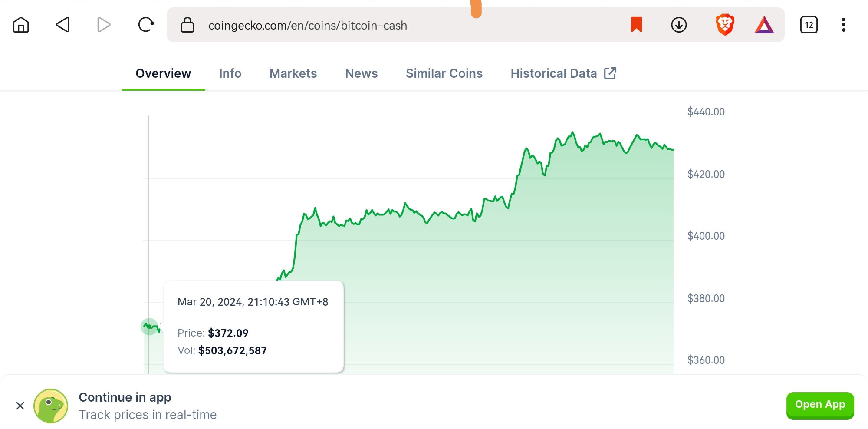Click the address bar URL

(308, 26)
